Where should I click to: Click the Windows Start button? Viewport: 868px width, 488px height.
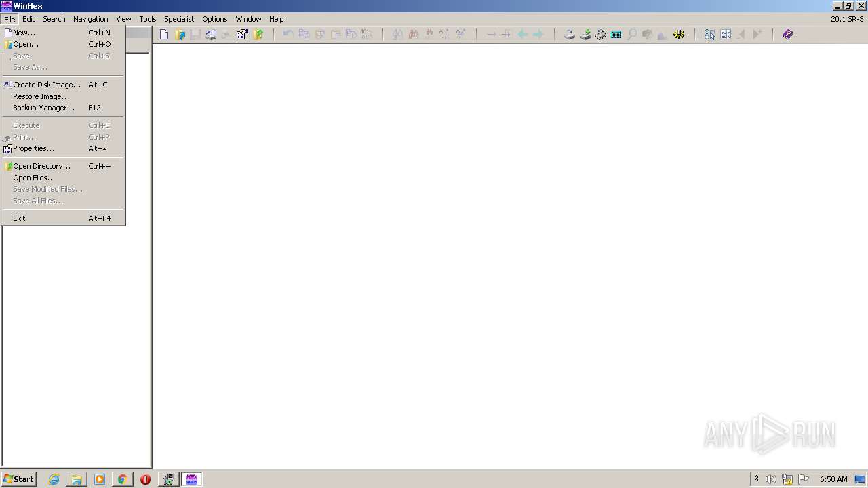(x=18, y=479)
